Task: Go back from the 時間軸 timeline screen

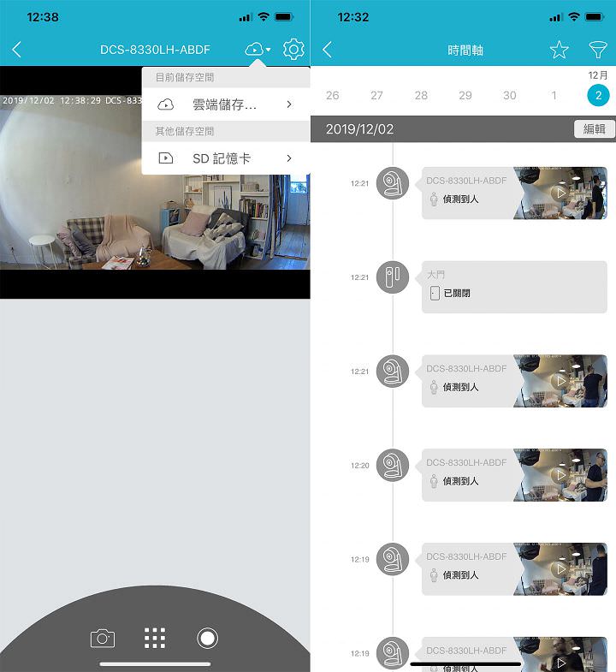Action: [328, 50]
